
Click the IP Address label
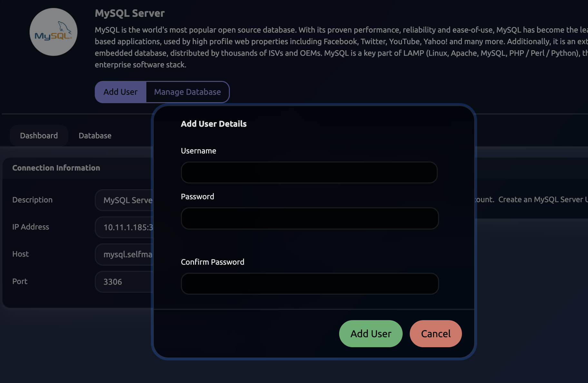[31, 227]
